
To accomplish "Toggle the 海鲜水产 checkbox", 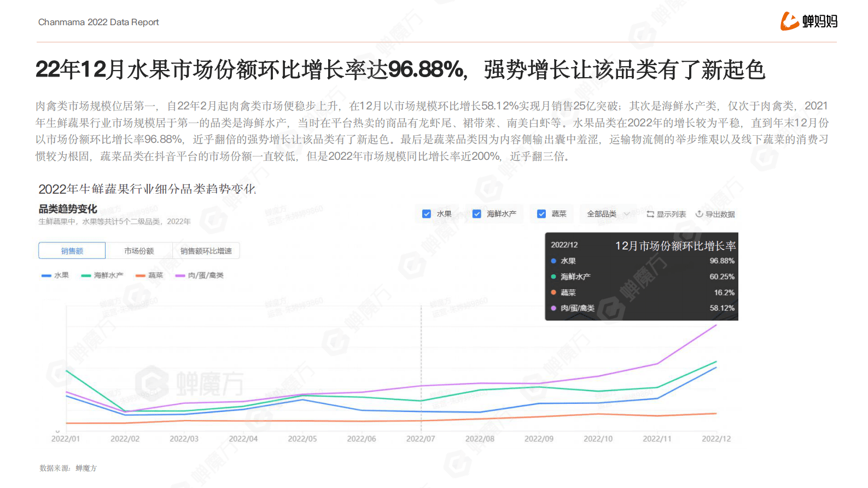I will pos(477,214).
